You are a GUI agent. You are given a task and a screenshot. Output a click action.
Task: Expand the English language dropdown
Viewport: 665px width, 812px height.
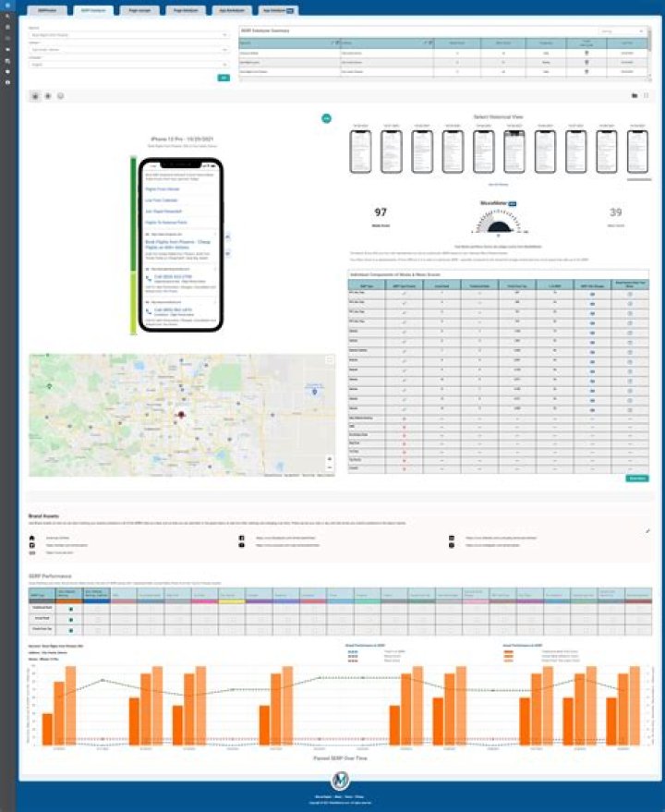[x=127, y=65]
